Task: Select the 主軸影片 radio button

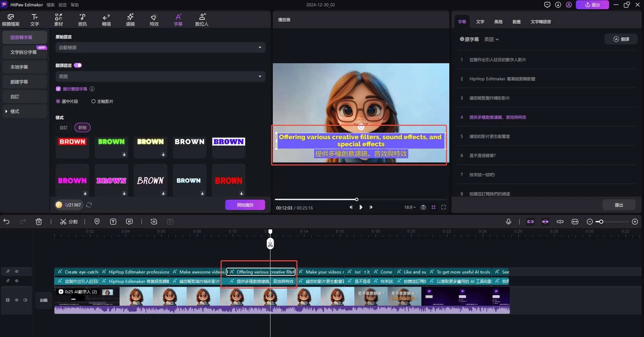Action: coord(93,101)
